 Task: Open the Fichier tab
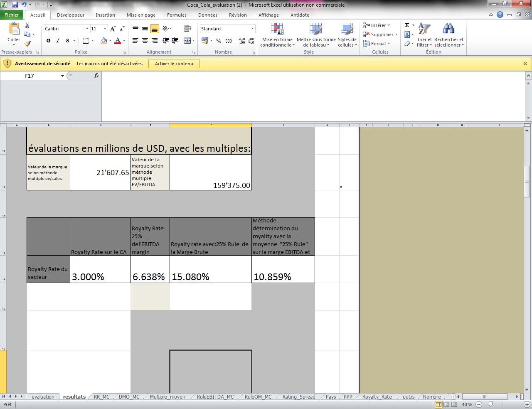click(12, 15)
